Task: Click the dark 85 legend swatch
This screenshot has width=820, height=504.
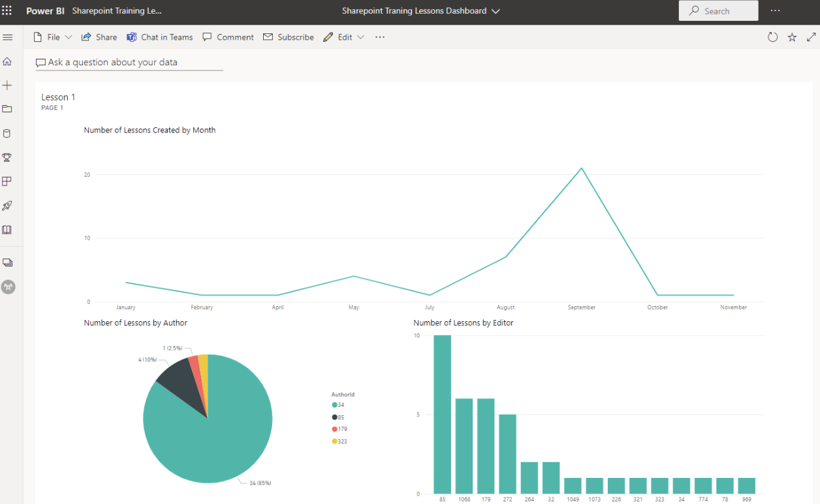Action: click(335, 417)
